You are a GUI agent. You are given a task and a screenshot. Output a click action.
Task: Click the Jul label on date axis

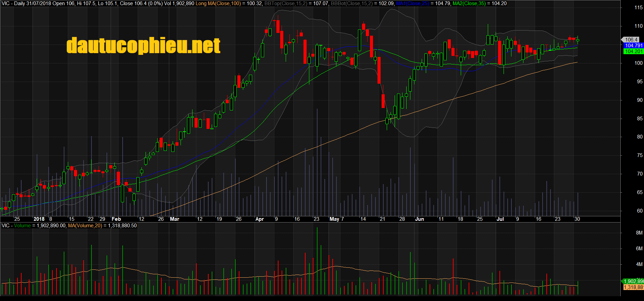pos(500,219)
